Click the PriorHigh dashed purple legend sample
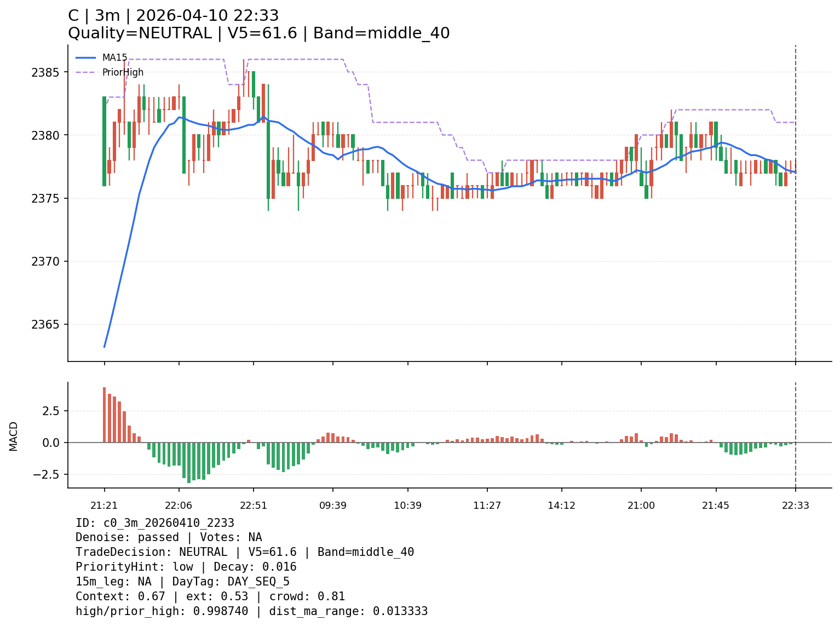840x626 pixels. click(x=85, y=72)
